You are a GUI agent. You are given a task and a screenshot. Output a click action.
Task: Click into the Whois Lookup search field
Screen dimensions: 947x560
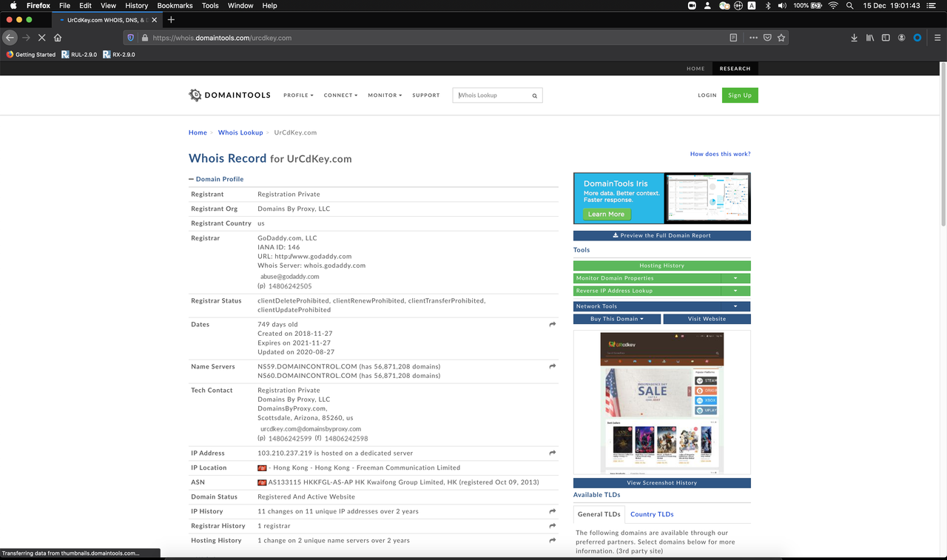tap(491, 95)
